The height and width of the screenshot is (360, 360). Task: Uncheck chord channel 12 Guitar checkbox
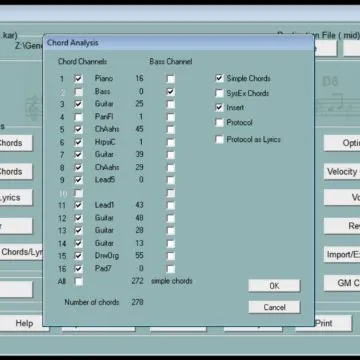79,218
